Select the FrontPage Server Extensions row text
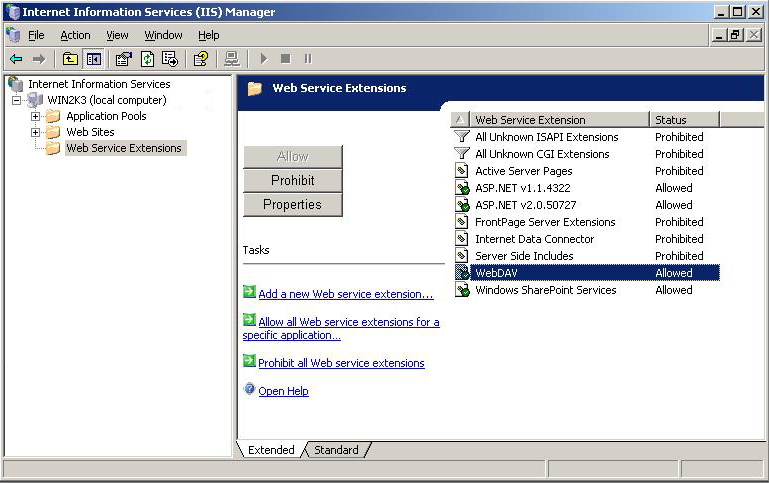The height and width of the screenshot is (483, 769). coord(545,222)
